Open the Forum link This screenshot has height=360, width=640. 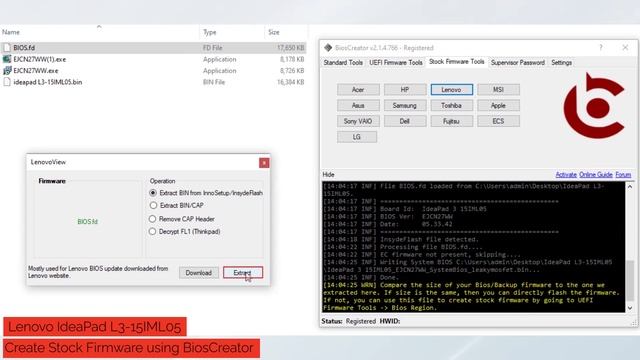pyautogui.click(x=623, y=175)
